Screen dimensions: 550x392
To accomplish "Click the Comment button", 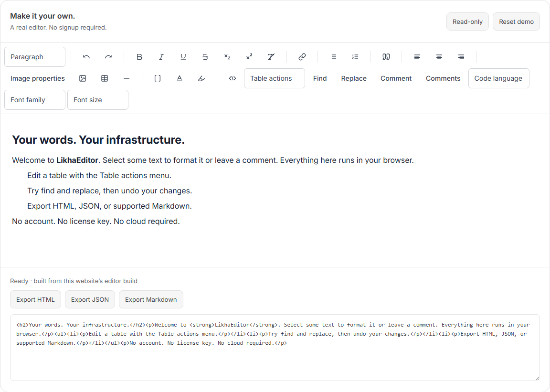I will [396, 78].
